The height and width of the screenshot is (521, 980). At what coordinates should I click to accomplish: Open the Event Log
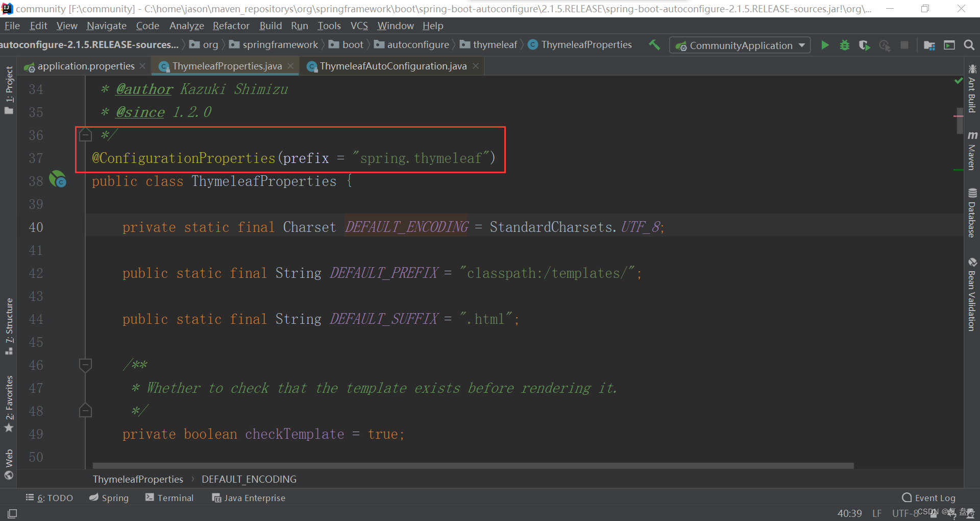929,498
